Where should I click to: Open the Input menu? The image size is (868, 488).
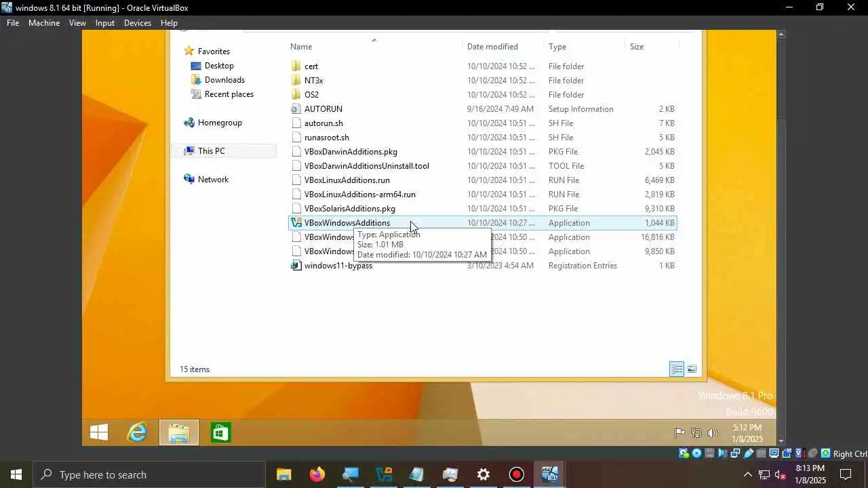click(x=105, y=23)
